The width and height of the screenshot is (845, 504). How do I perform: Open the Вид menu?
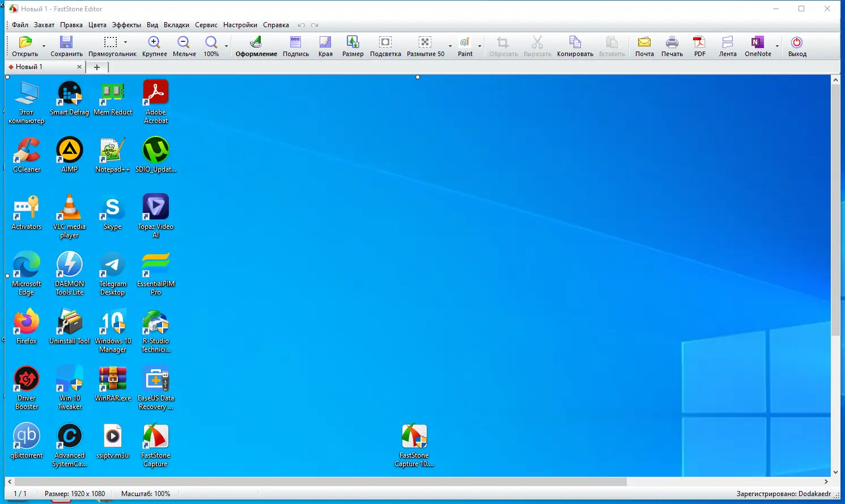pyautogui.click(x=152, y=25)
